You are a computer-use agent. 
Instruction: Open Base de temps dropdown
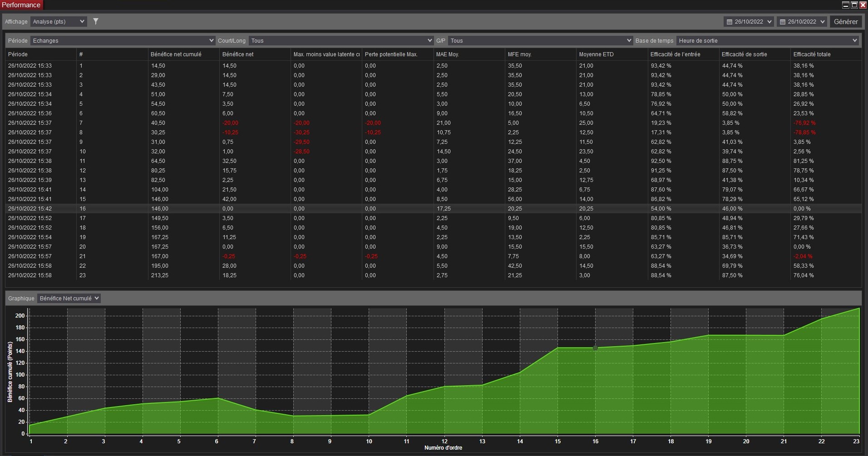tap(768, 41)
